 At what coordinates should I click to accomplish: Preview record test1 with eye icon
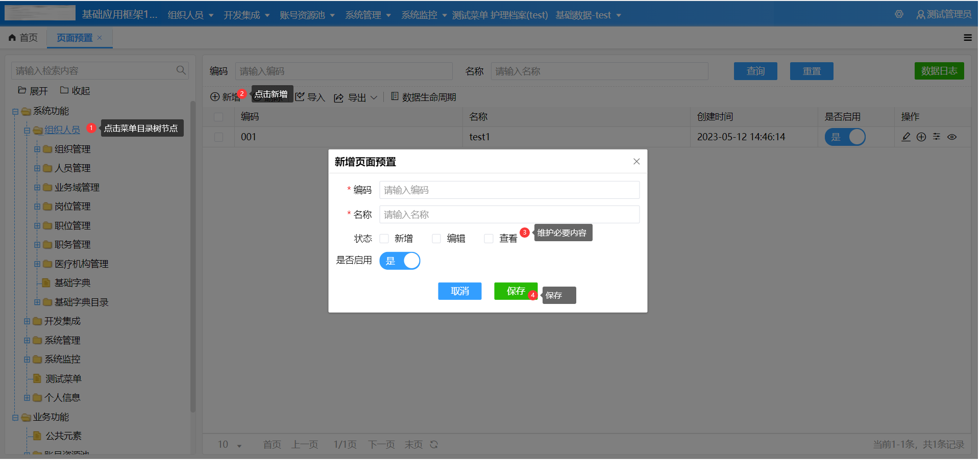click(x=952, y=137)
